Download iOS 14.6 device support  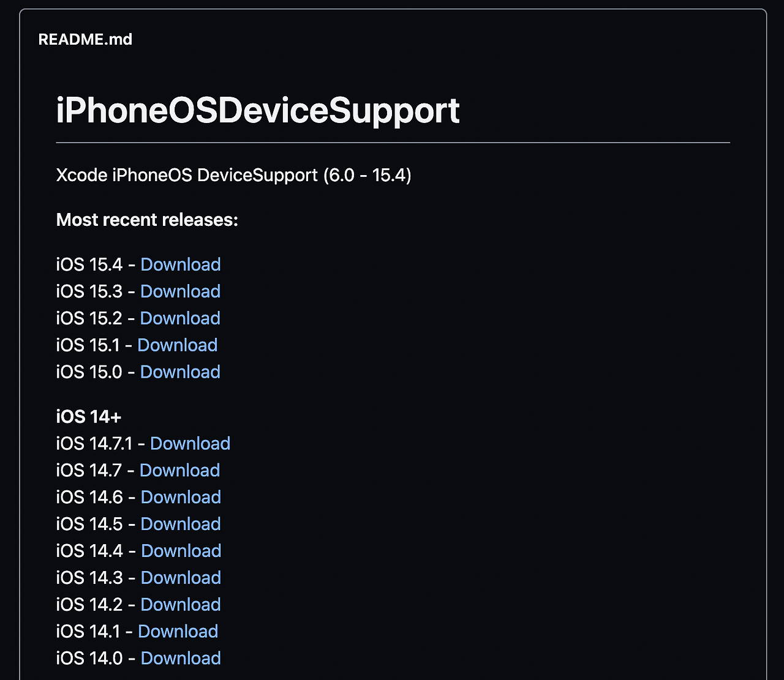tap(180, 497)
